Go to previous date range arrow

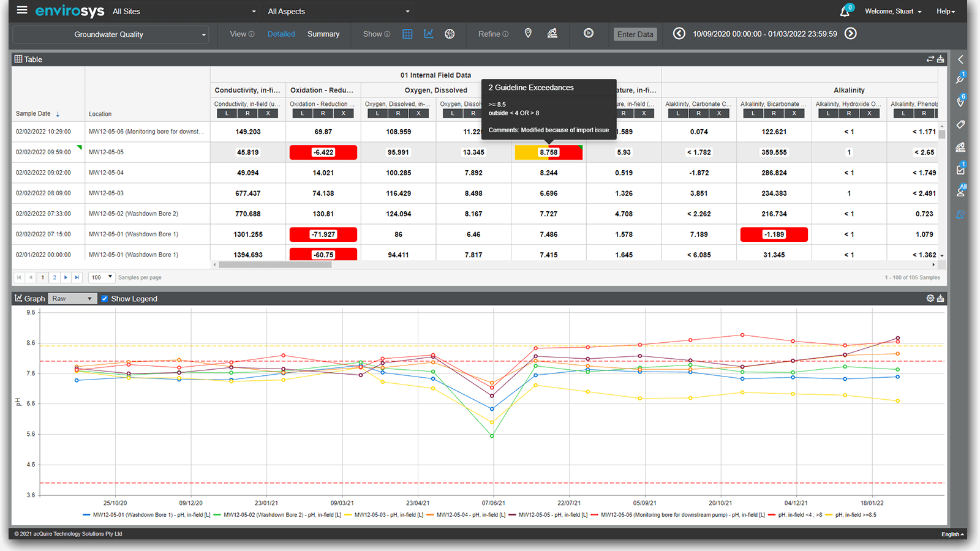pos(679,34)
